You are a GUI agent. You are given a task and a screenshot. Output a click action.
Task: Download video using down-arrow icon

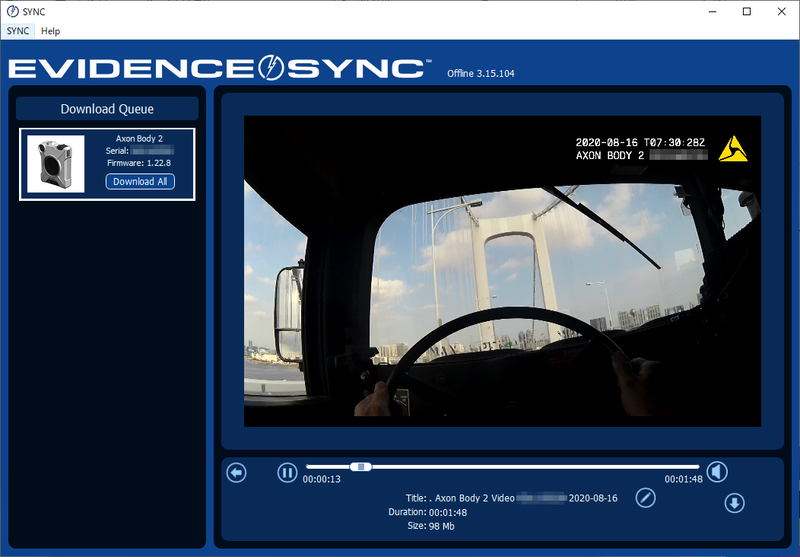click(734, 503)
